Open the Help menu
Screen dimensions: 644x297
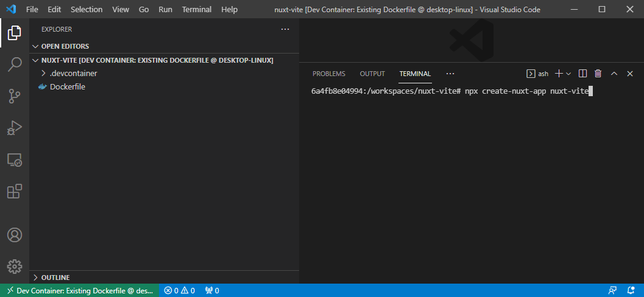[230, 10]
